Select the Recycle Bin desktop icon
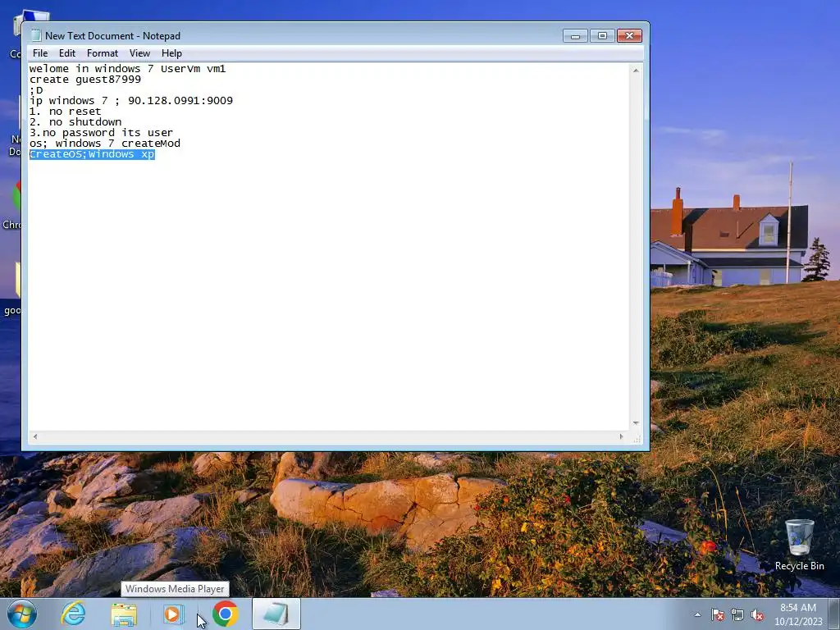The image size is (840, 630). [799, 545]
